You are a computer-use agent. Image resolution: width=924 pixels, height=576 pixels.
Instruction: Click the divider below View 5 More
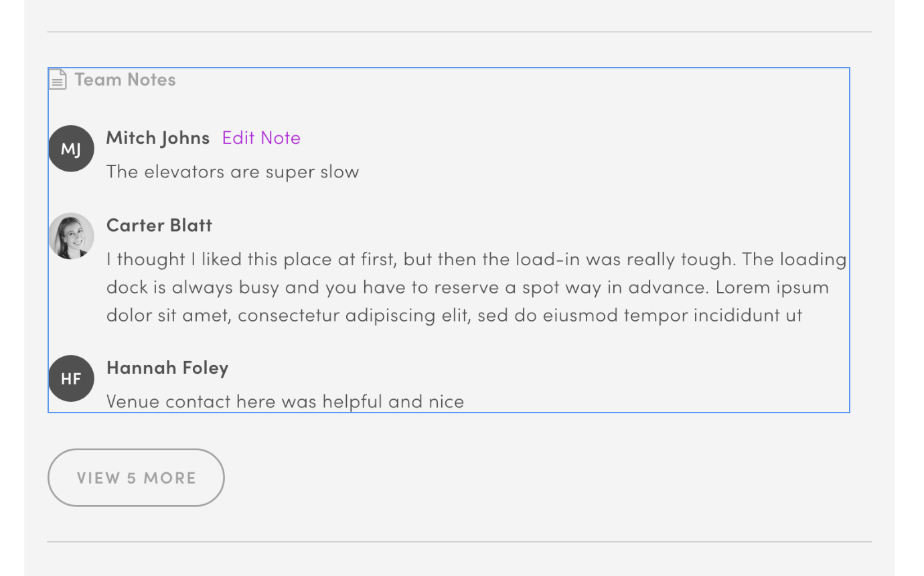[459, 541]
